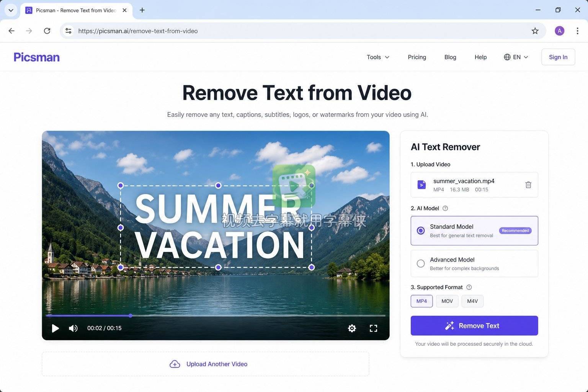
Task: Select the Standard Model radio option
Action: point(421,230)
